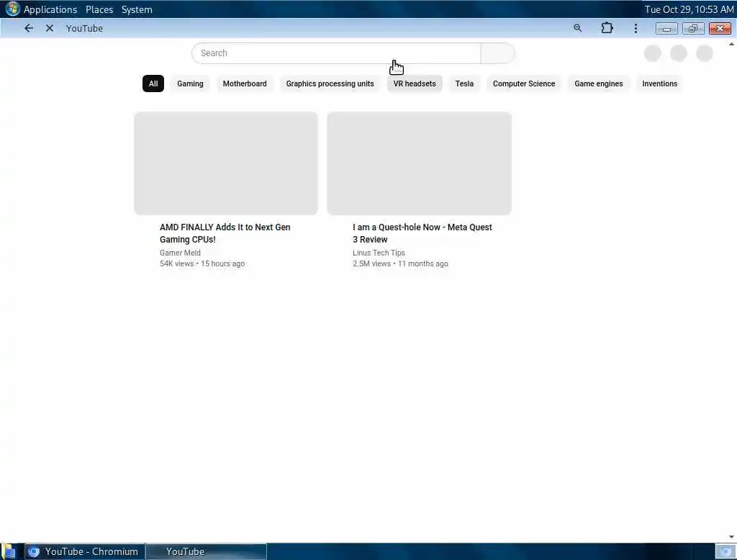This screenshot has height=560, width=737.
Task: Click into the YouTube Search field
Action: (x=336, y=53)
